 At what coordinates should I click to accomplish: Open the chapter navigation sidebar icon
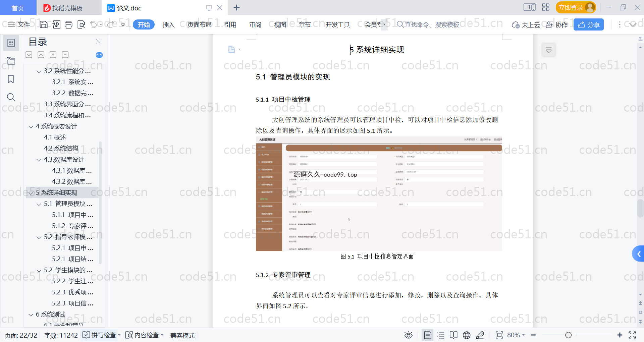(x=11, y=61)
